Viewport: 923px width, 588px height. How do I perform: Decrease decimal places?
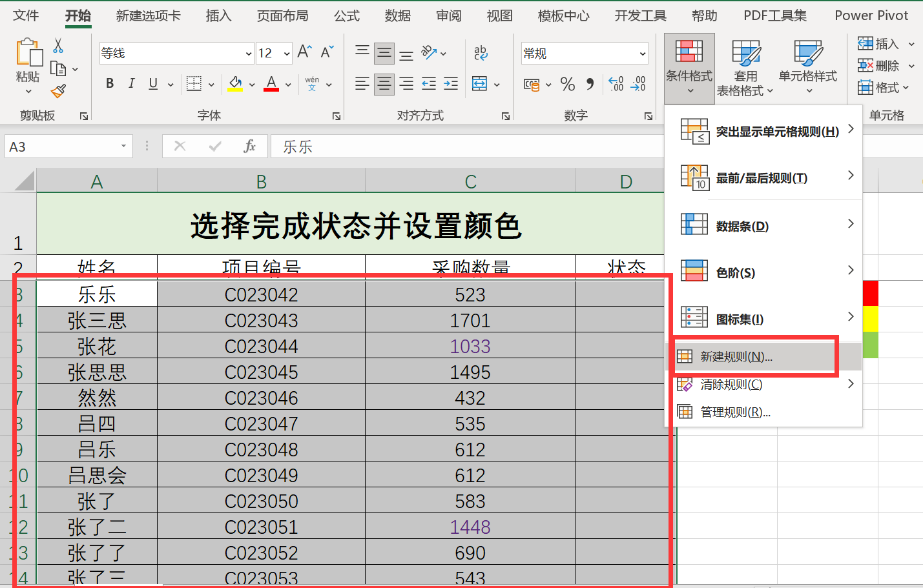638,84
